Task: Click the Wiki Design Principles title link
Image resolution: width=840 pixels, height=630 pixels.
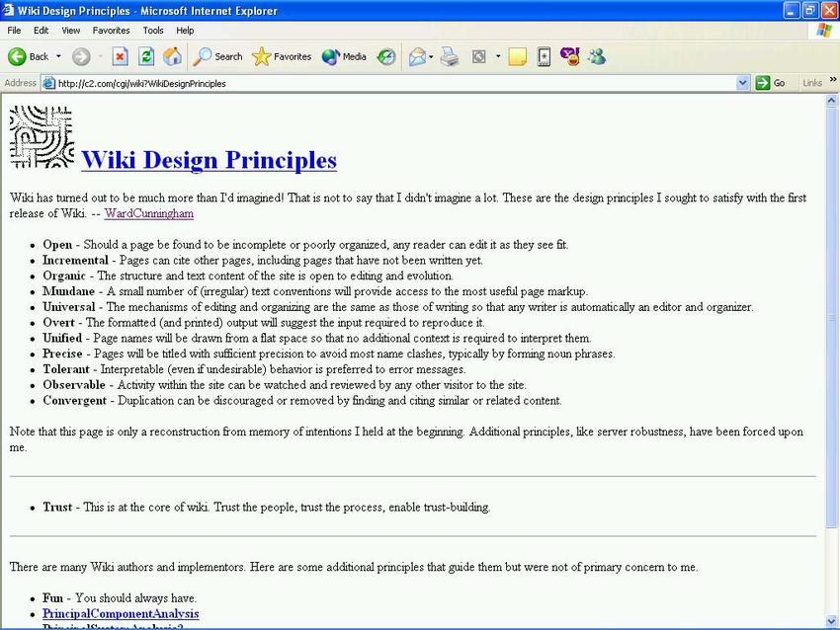Action: point(209,160)
